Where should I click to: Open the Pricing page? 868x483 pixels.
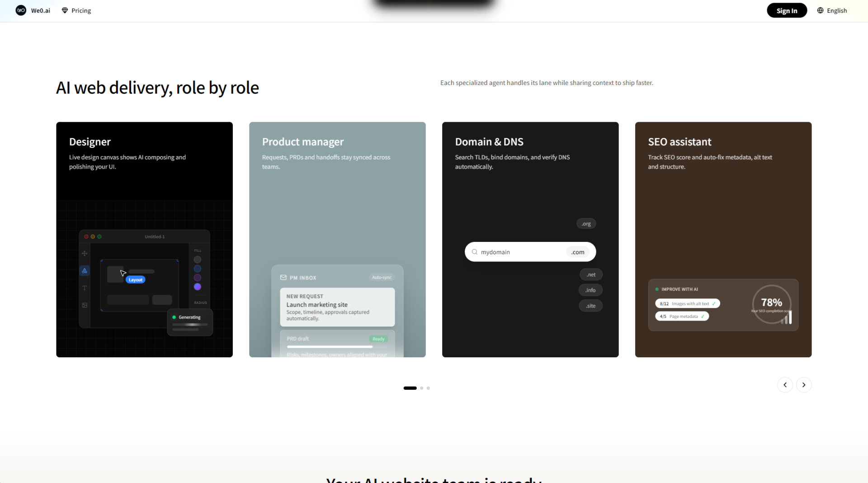(76, 10)
